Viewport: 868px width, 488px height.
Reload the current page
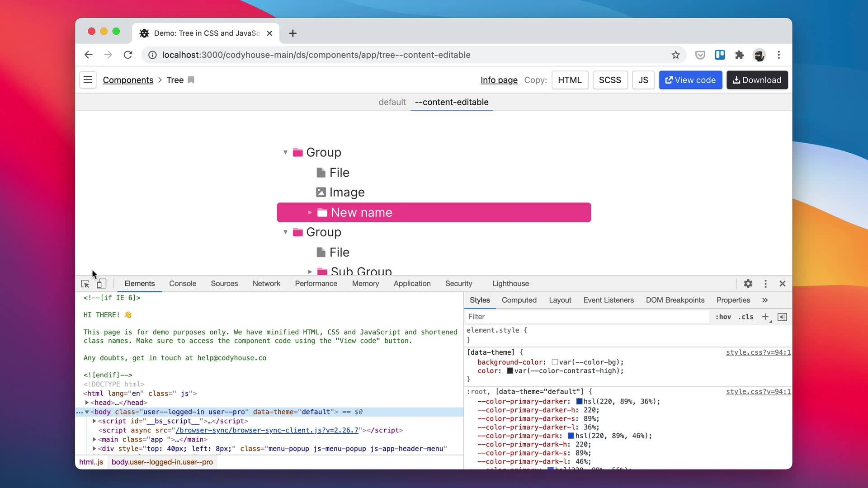(x=128, y=55)
